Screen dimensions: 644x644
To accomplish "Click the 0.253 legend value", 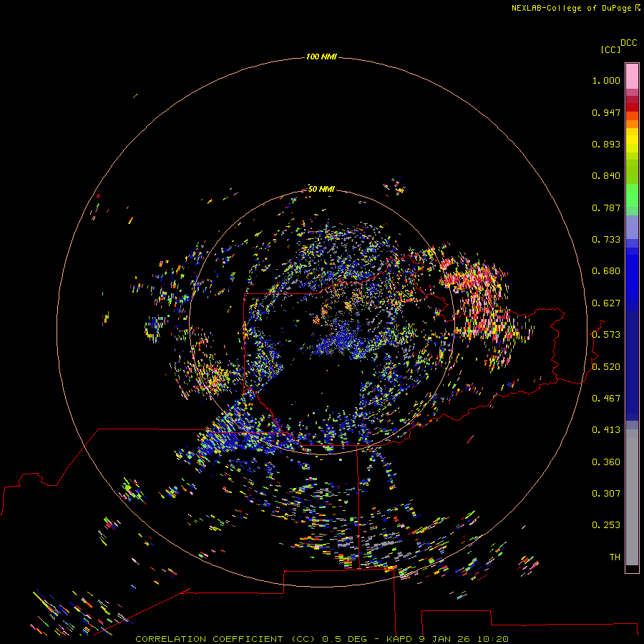I will [x=606, y=525].
